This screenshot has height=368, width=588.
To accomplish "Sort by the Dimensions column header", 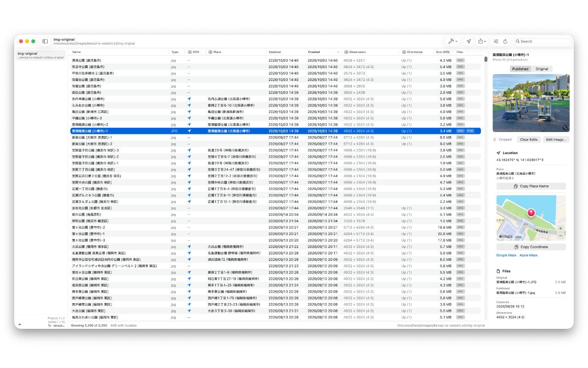I will pos(371,52).
